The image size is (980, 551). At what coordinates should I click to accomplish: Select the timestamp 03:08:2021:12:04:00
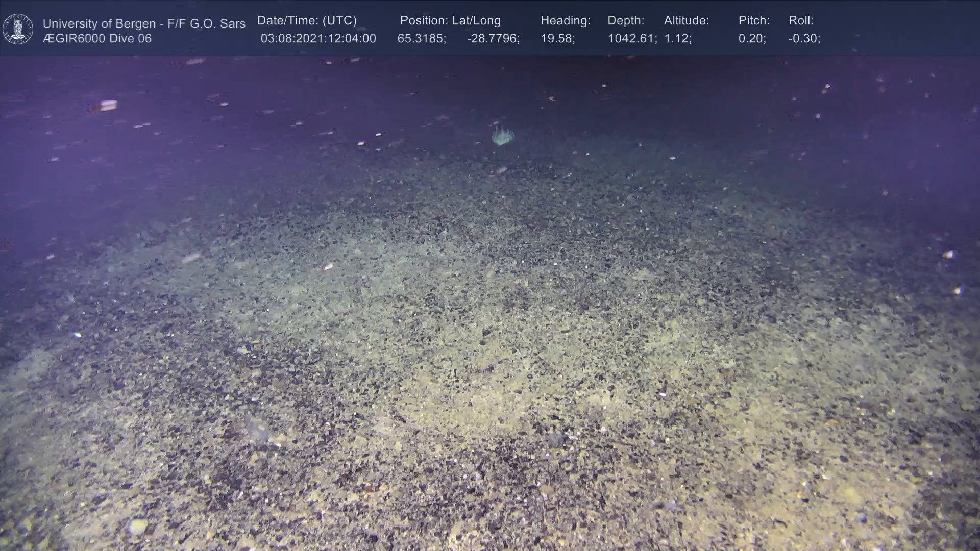coord(318,39)
